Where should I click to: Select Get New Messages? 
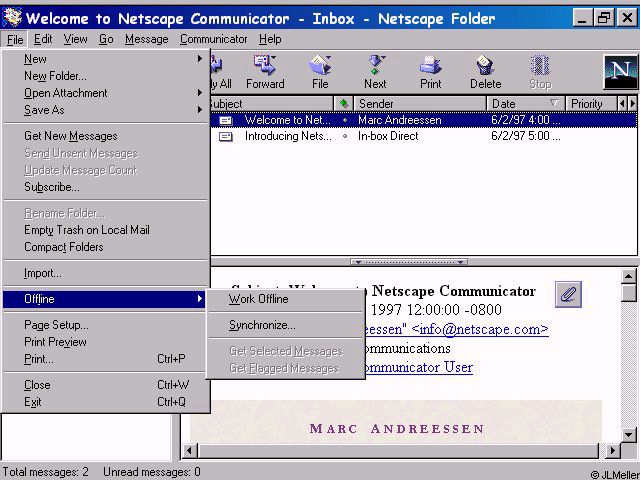coord(71,136)
